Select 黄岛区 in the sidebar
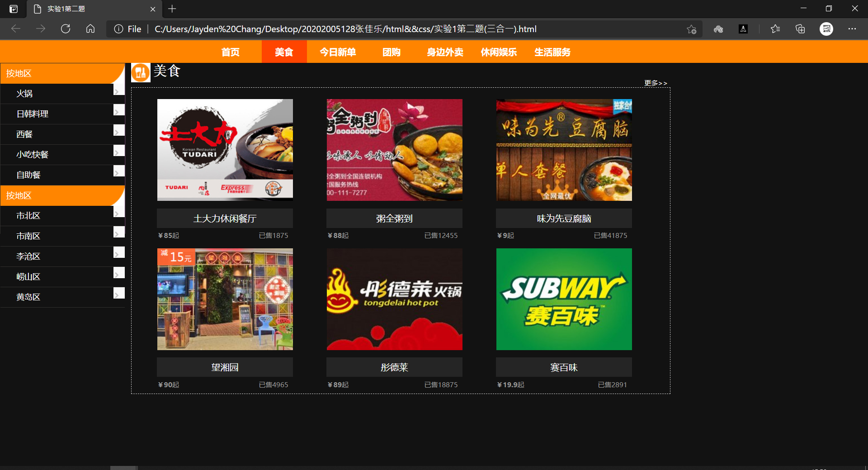Viewport: 868px width, 470px height. 28,297
